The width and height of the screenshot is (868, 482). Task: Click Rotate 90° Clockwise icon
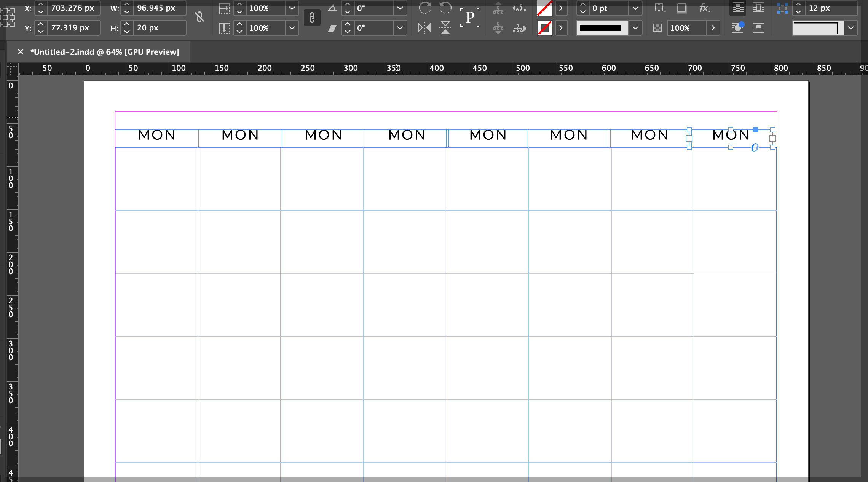(425, 8)
